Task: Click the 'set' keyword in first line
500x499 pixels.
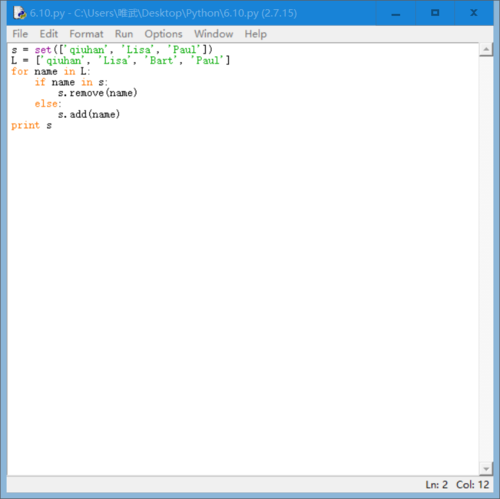Action: 43,50
